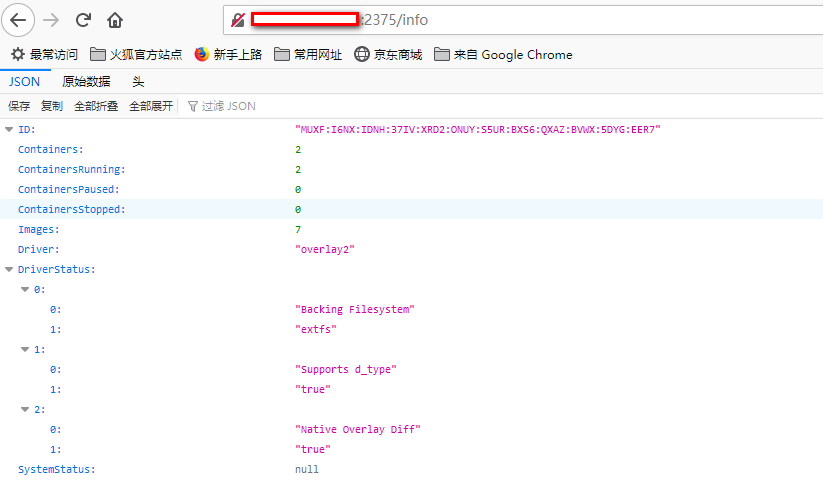Screen dimensions: 823x482
Task: Open the 京东商城 globe bookmark
Action: click(388, 55)
